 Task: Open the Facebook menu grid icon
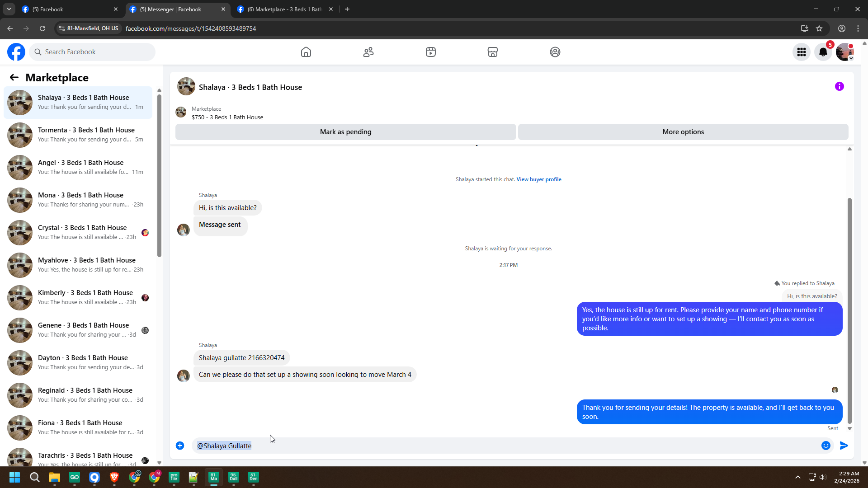click(802, 52)
